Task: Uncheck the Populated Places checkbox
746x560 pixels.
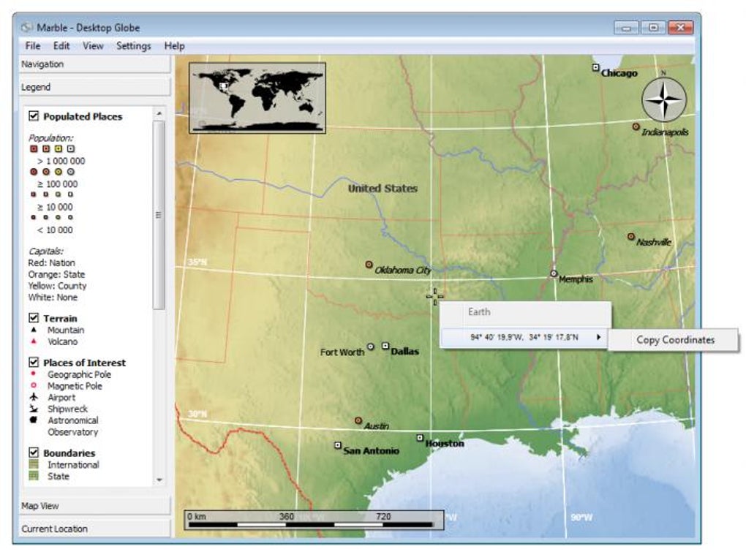Action: [34, 116]
